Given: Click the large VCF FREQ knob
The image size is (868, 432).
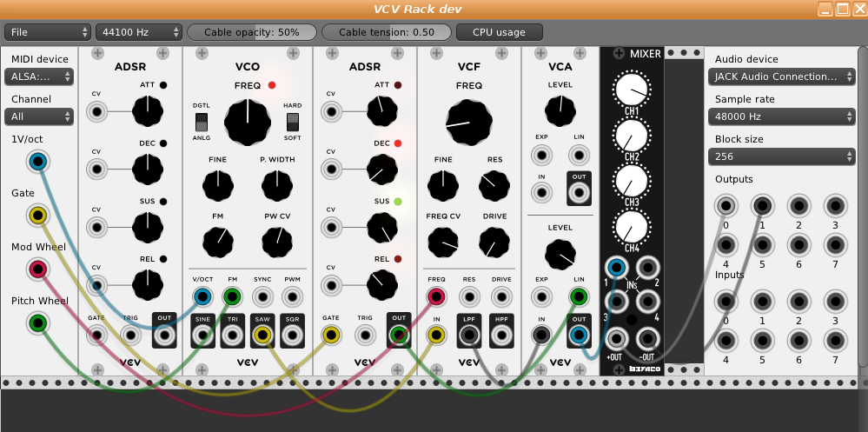Looking at the screenshot, I should click(469, 123).
